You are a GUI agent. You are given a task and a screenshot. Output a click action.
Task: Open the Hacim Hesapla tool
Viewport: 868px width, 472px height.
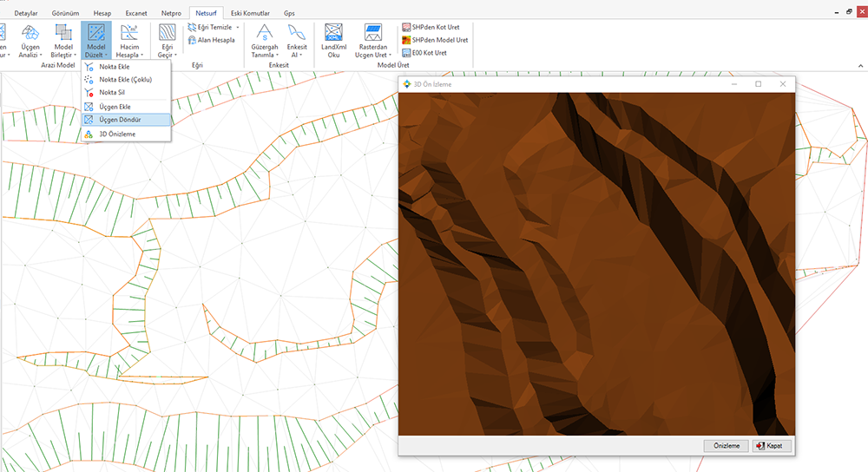[x=128, y=34]
